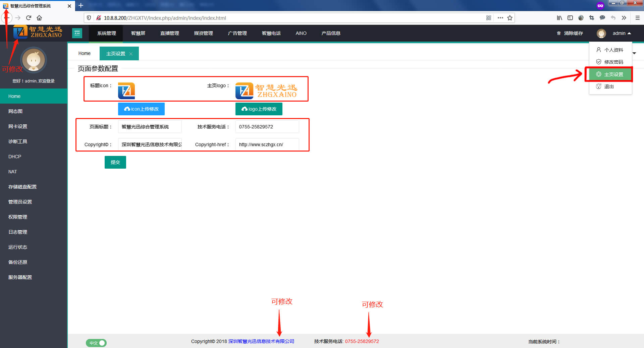Open the 广告管理 top menu
644x348 pixels.
pyautogui.click(x=237, y=33)
